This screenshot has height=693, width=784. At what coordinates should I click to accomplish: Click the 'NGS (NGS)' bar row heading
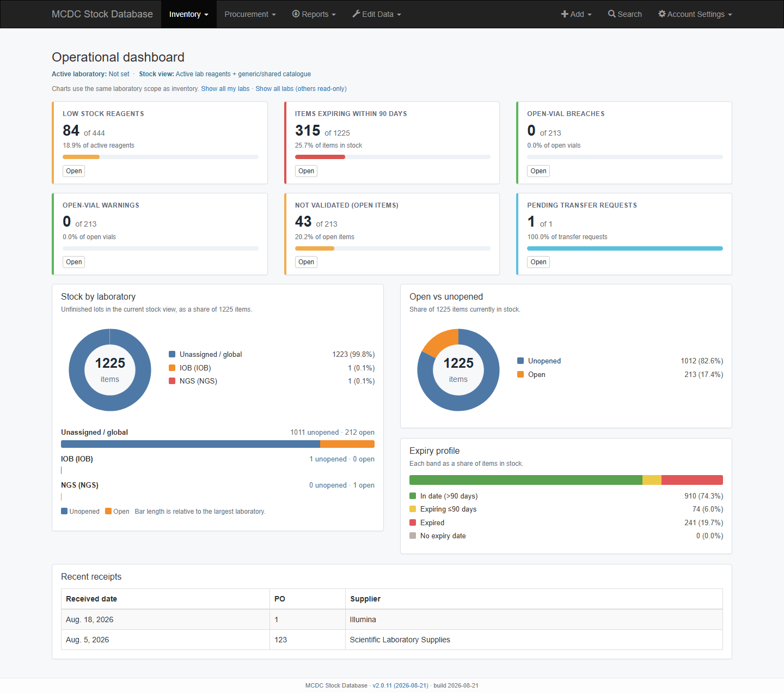tap(79, 485)
